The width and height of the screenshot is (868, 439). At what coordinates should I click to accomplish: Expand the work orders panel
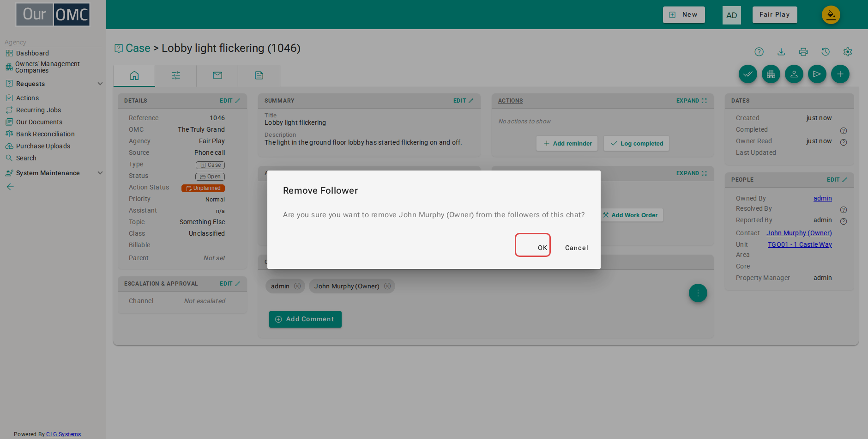point(692,173)
